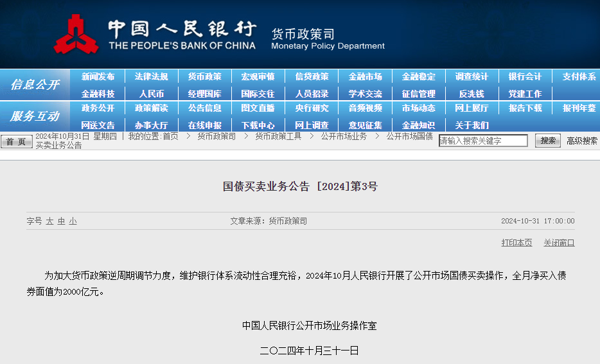Open the 金融市场 menu item
Image resolution: width=600 pixels, height=364 pixels.
pos(365,76)
